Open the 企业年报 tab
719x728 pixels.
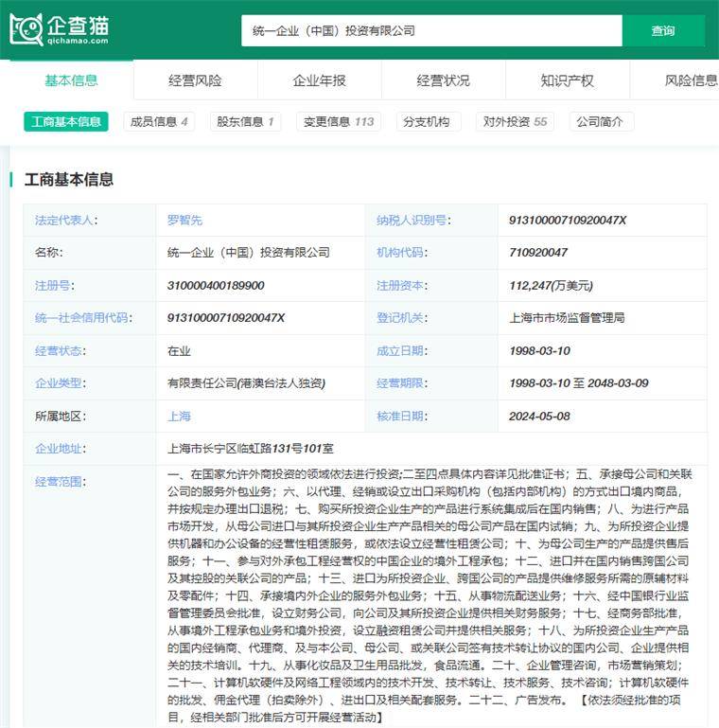(x=319, y=80)
